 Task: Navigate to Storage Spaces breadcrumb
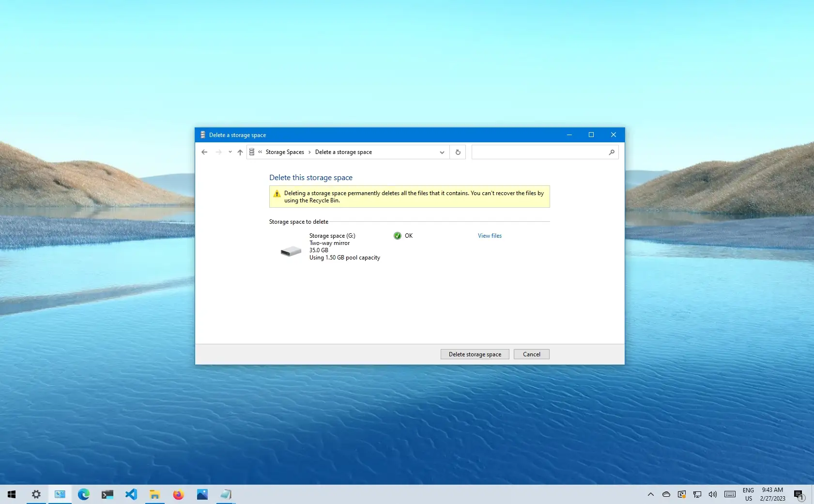285,152
